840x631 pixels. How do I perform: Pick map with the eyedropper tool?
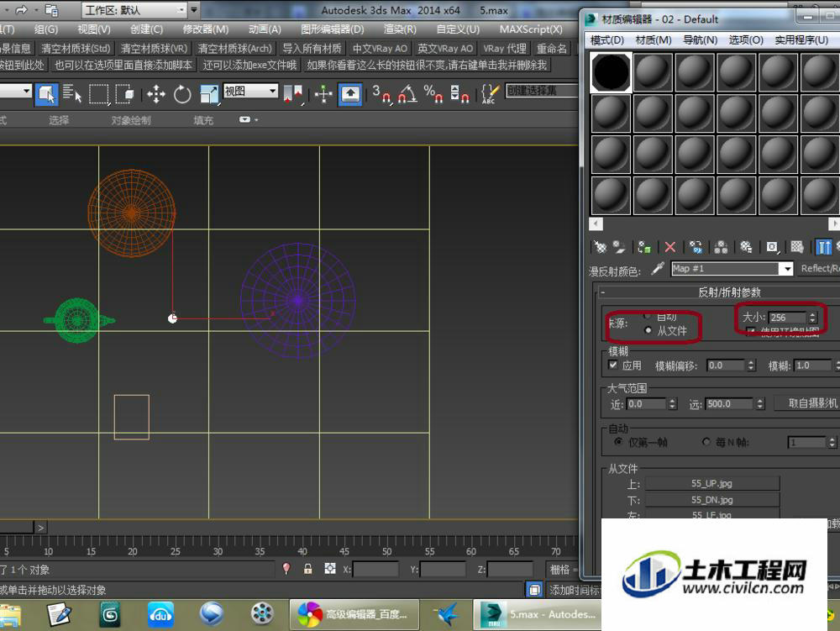658,268
